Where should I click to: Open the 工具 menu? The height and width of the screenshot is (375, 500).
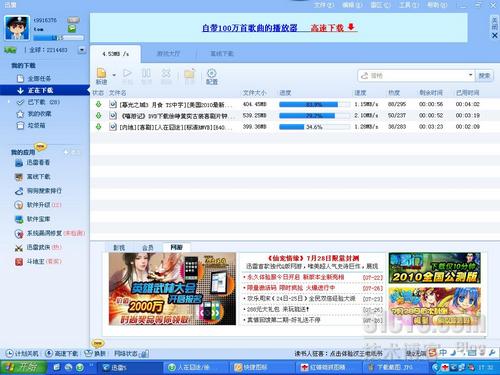410,5
